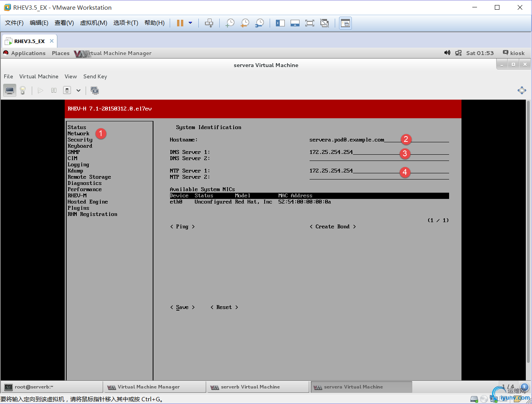Open the 文件(F) menu
532x404 pixels.
(14, 23)
